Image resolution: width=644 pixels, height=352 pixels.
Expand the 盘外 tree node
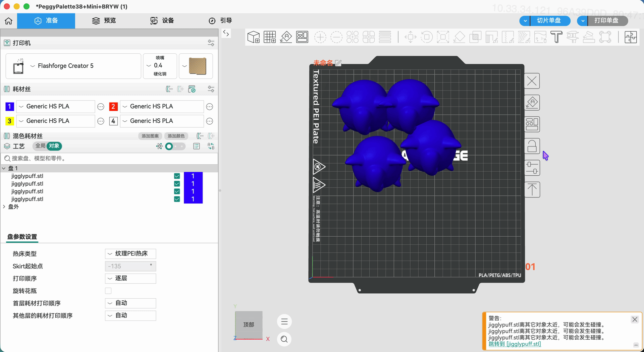click(x=4, y=207)
